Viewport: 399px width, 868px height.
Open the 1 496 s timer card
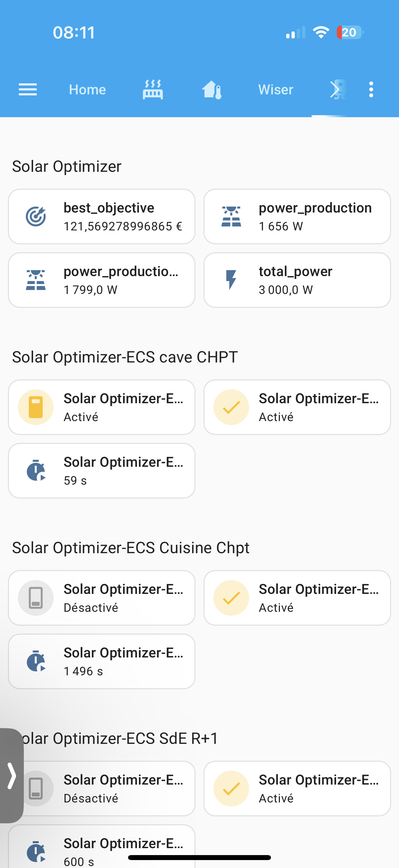click(102, 661)
